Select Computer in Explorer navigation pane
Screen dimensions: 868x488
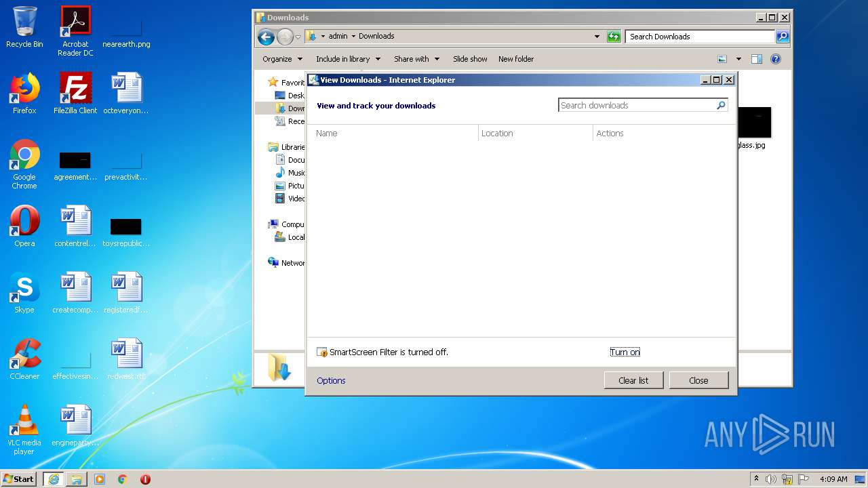(x=287, y=224)
